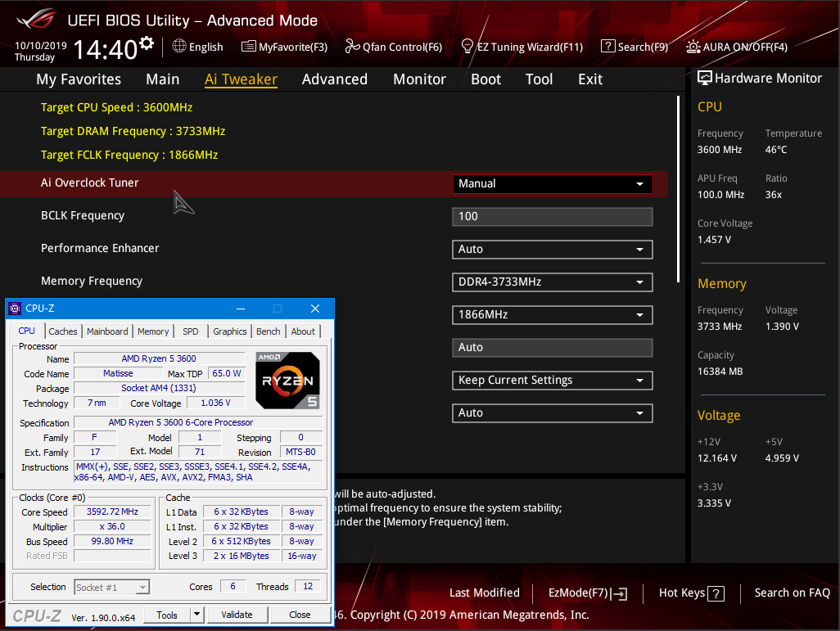Screen dimensions: 840x631
Task: Switch to the Bench tab in CPU-Z
Action: [269, 331]
